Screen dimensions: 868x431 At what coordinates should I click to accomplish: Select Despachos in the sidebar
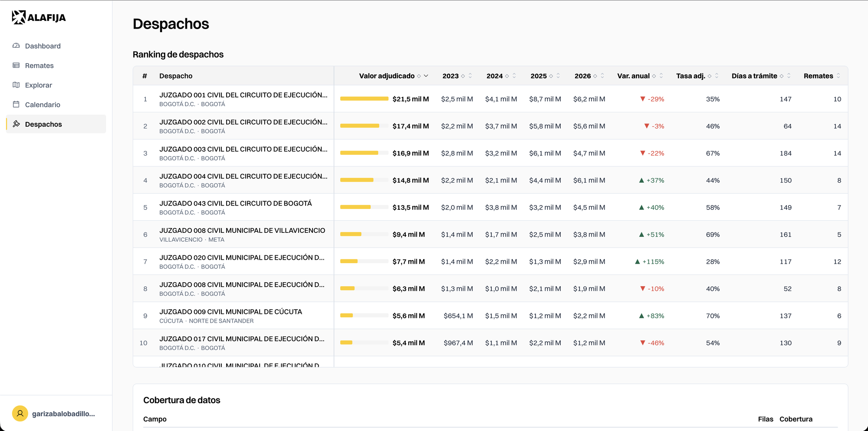56,124
